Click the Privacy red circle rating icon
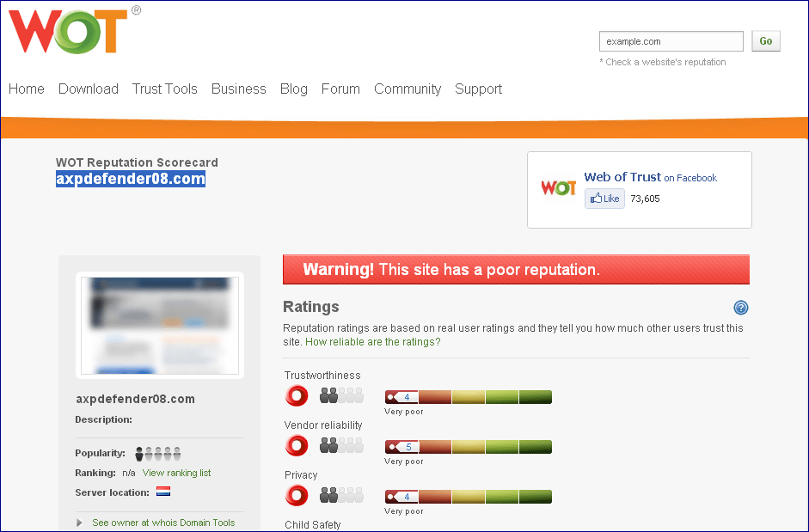Viewport: 809px width, 532px height. tap(297, 496)
